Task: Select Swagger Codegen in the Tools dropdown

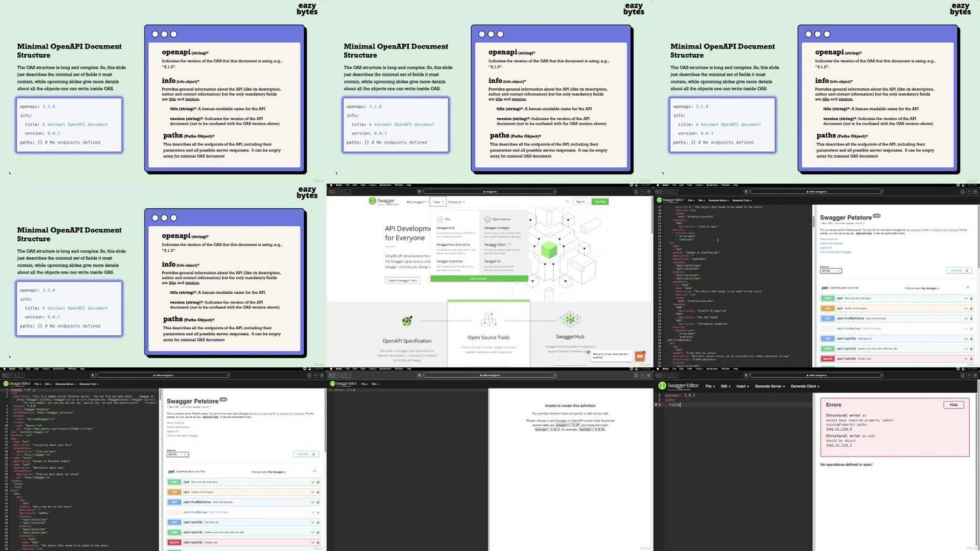Action: pos(497,228)
